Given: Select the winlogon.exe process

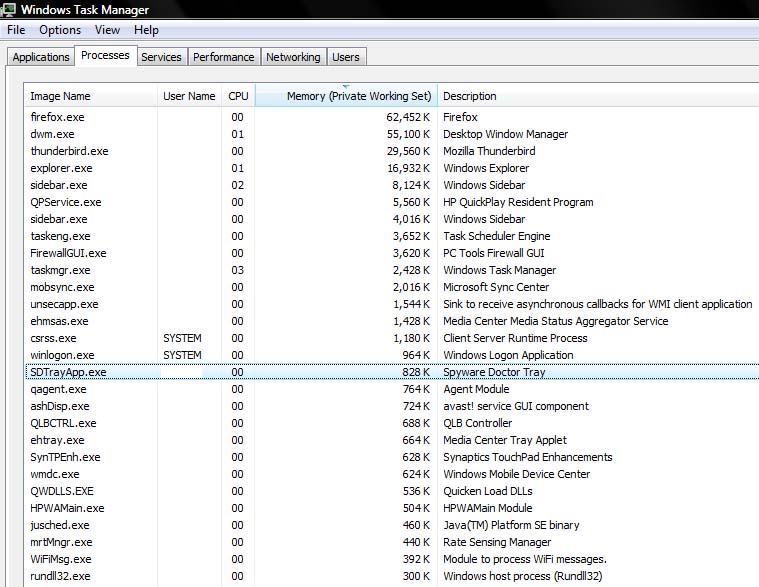Looking at the screenshot, I should 392,355.
